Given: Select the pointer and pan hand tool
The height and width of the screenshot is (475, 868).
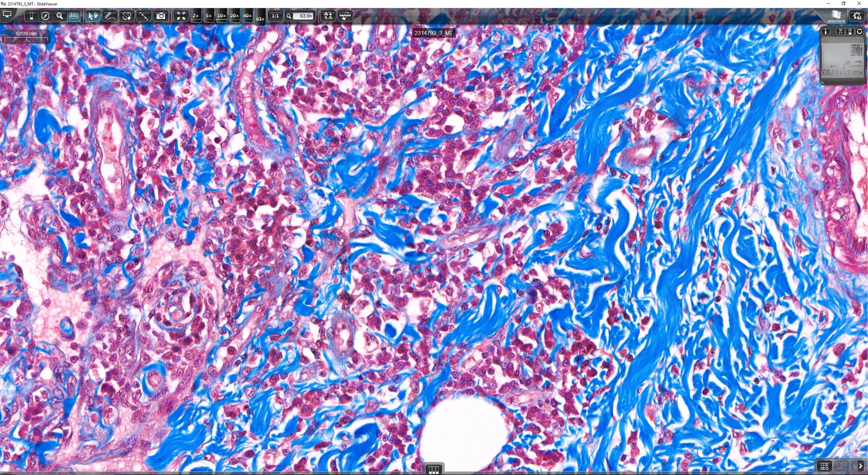Looking at the screenshot, I should coord(93,16).
